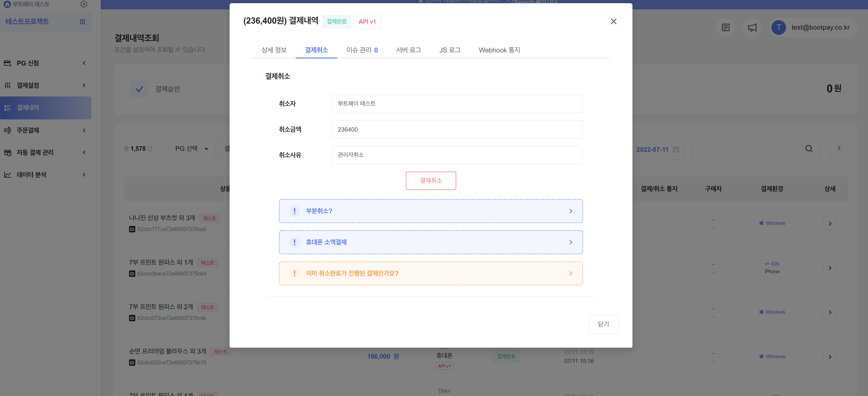This screenshot has height=396, width=868.
Task: Toggle the 결제승인 checkbox
Action: (x=139, y=89)
